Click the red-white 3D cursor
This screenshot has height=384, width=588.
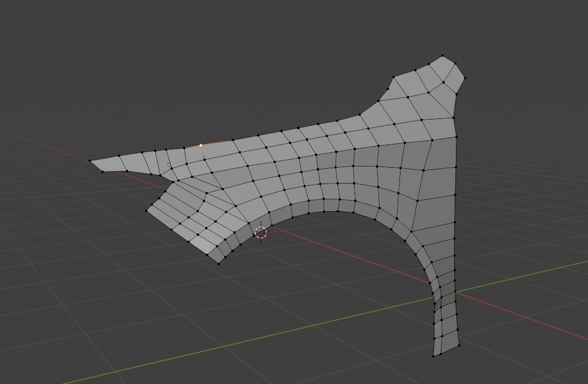[x=261, y=233]
